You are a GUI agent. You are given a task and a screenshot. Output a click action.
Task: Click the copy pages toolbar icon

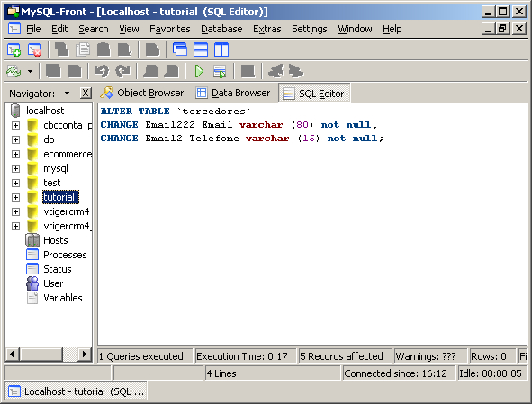pyautogui.click(x=83, y=49)
